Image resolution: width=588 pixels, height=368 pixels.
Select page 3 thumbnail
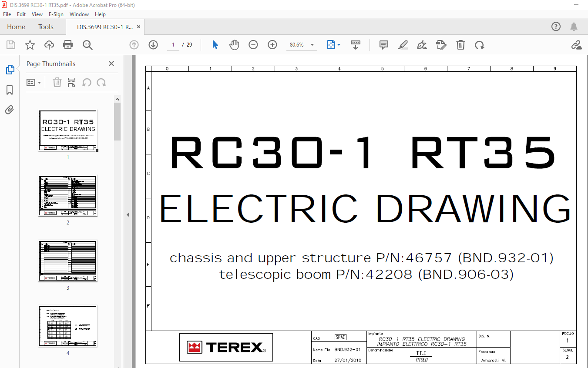point(68,261)
